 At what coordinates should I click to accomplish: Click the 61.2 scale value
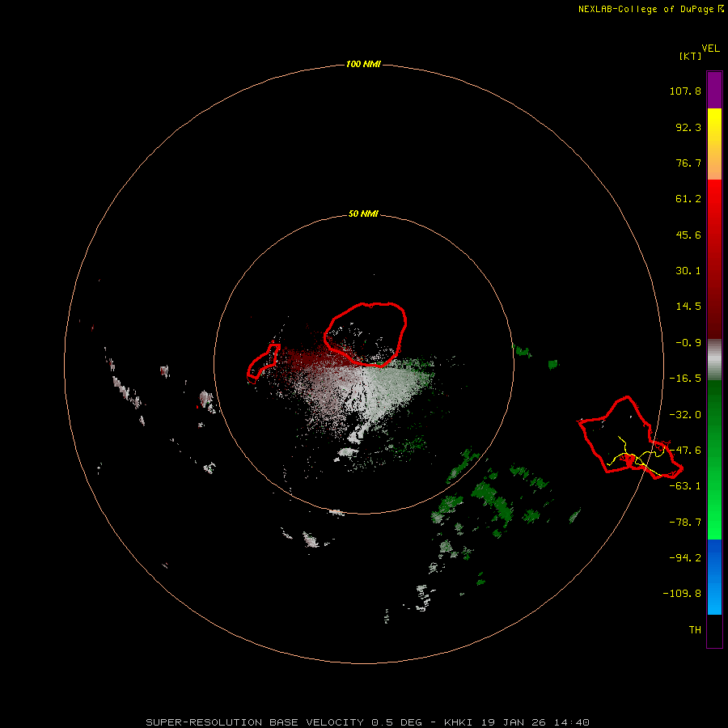[x=688, y=199]
